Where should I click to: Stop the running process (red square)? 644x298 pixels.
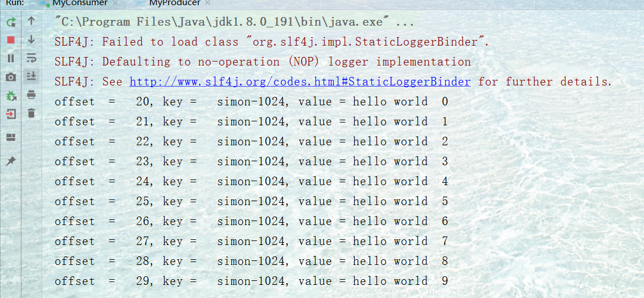tap(11, 40)
